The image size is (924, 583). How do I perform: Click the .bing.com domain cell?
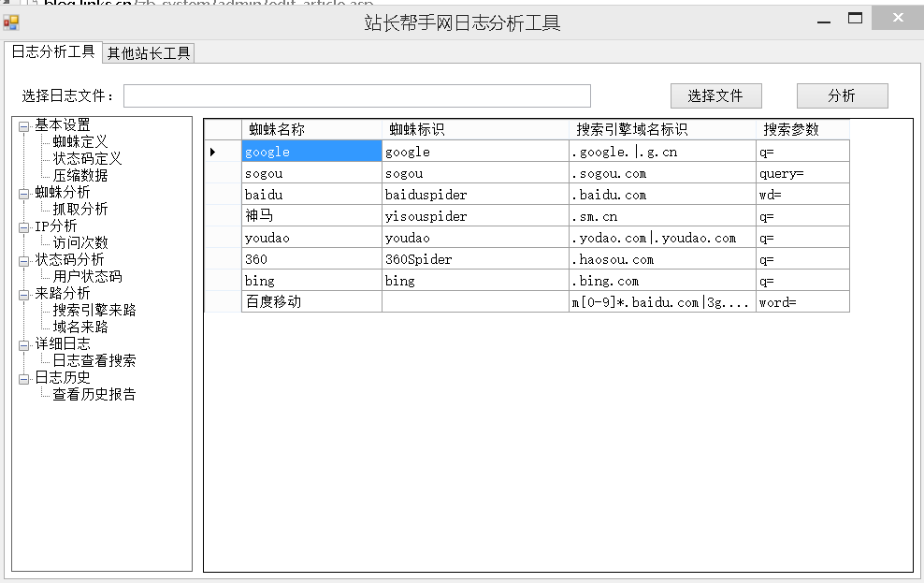662,281
